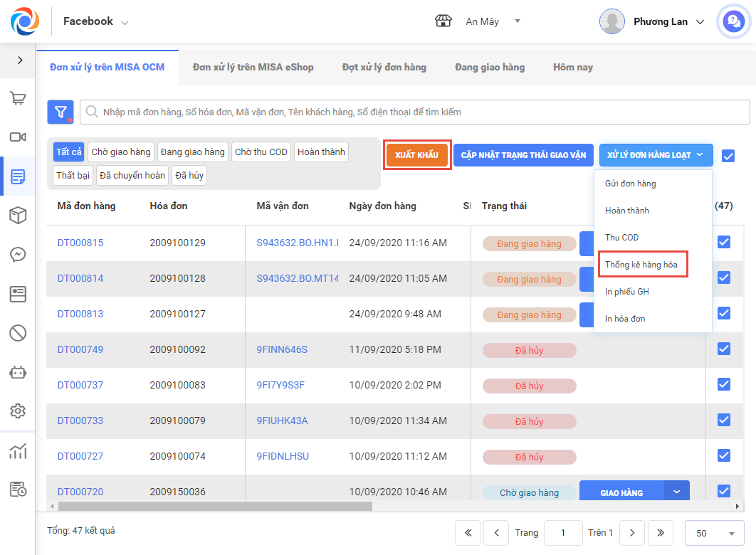756x555 pixels.
Task: Uncheck the checkbox for order DT000749
Action: point(724,349)
